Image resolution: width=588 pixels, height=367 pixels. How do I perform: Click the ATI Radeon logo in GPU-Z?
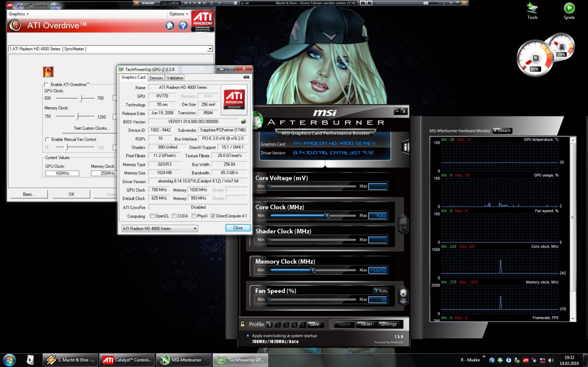point(234,99)
